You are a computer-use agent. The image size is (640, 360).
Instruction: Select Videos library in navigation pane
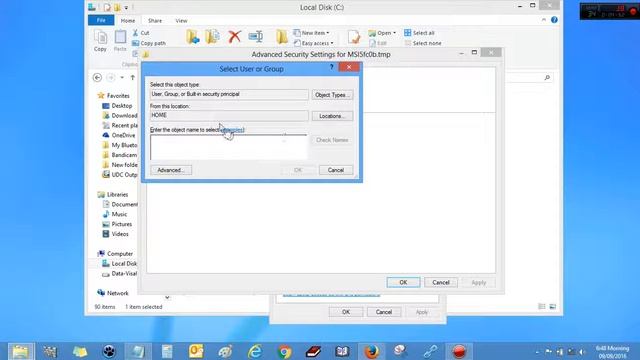pyautogui.click(x=116, y=234)
